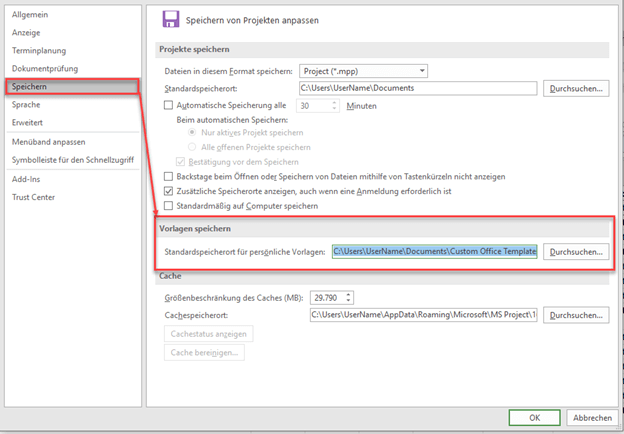Click Durchsuchen next to Cachespeicherort
The image size is (624, 434).
point(576,315)
